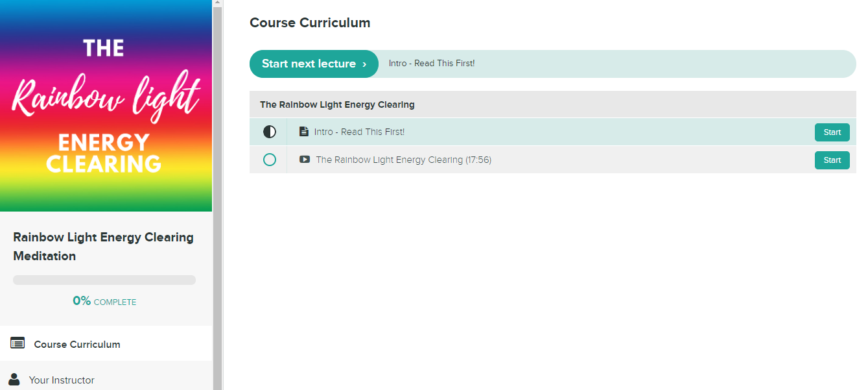The height and width of the screenshot is (390, 868).
Task: Open the Your Instructor sidebar tab
Action: tap(106, 378)
